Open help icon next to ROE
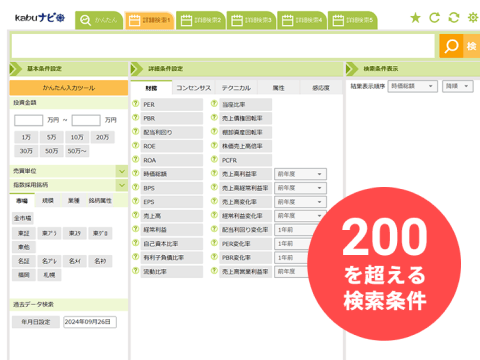Image resolution: width=480 pixels, height=360 pixels. tap(135, 146)
